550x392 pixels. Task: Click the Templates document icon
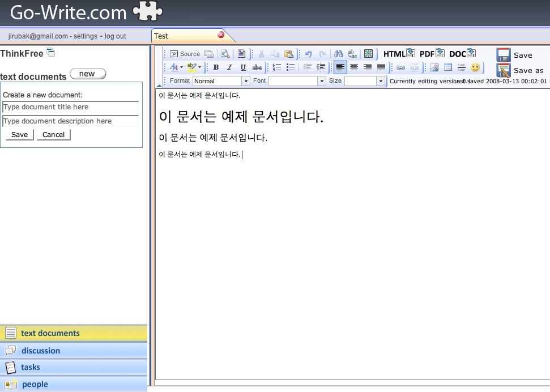[241, 54]
